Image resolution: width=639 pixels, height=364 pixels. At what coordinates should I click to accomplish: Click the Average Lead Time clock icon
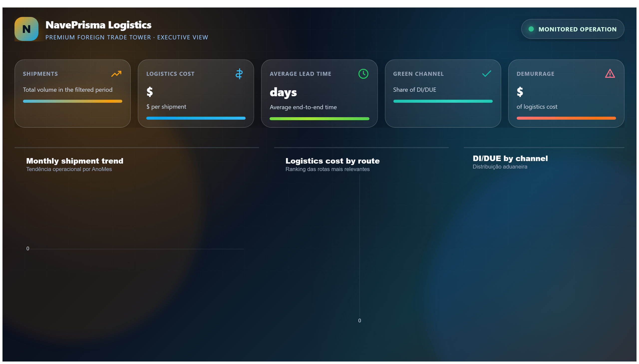[363, 74]
